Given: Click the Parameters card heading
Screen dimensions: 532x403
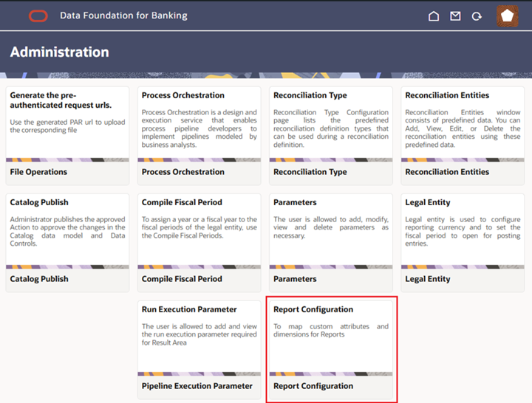Looking at the screenshot, I should pyautogui.click(x=295, y=202).
